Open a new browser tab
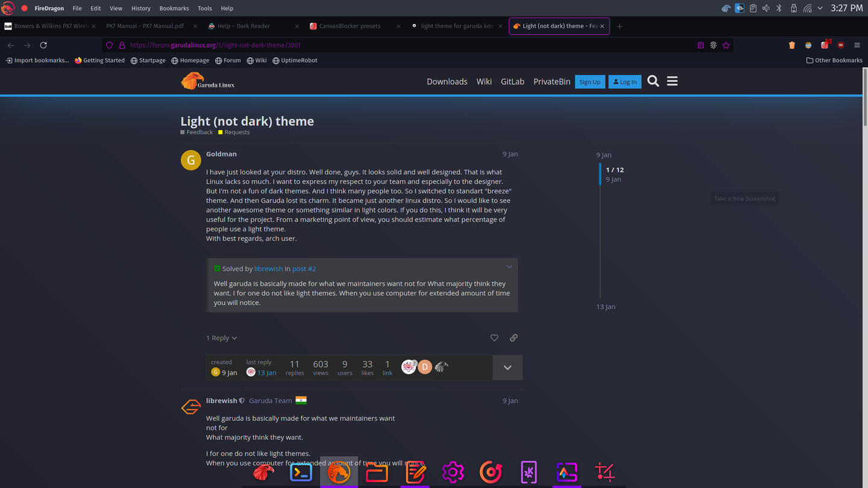Image resolution: width=868 pixels, height=488 pixels. tap(620, 26)
